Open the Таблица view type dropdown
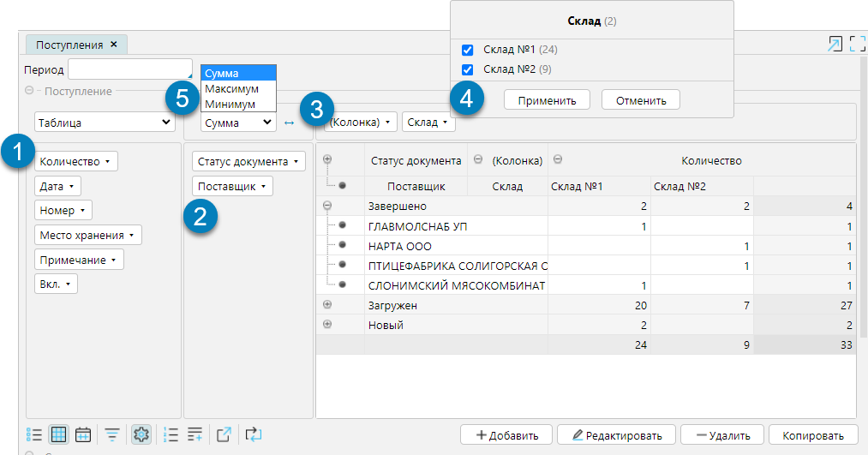 (x=105, y=123)
